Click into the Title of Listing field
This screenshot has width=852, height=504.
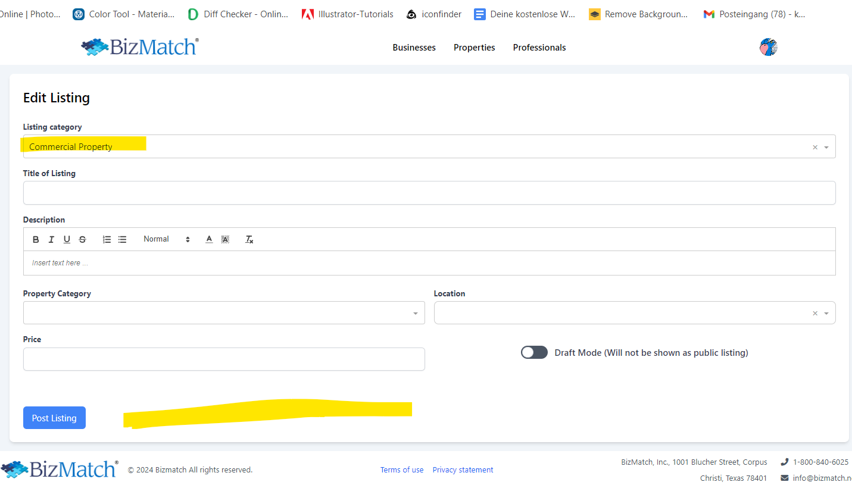429,193
